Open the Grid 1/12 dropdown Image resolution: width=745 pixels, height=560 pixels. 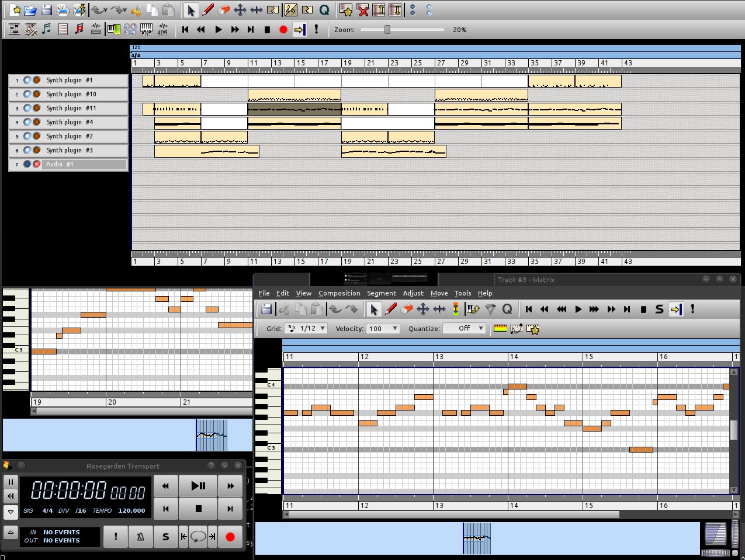(306, 328)
